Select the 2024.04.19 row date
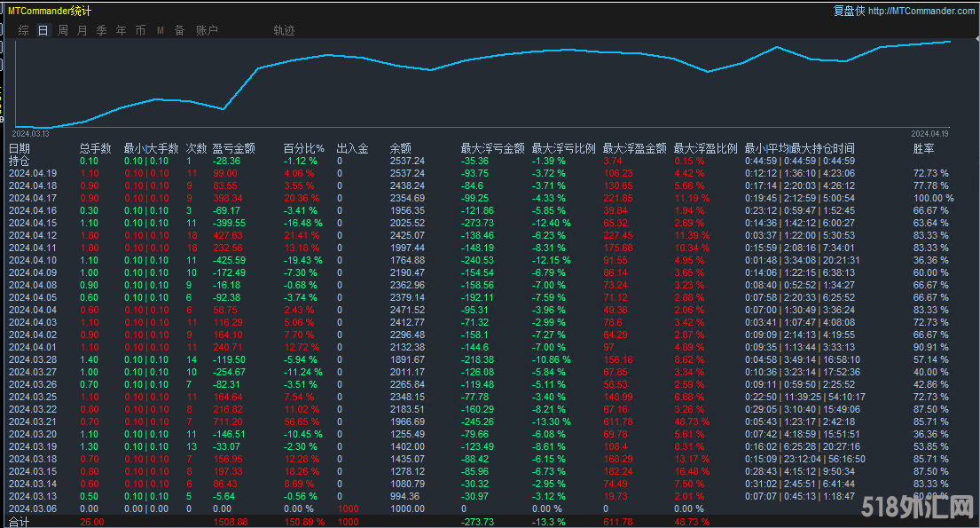 click(x=33, y=174)
